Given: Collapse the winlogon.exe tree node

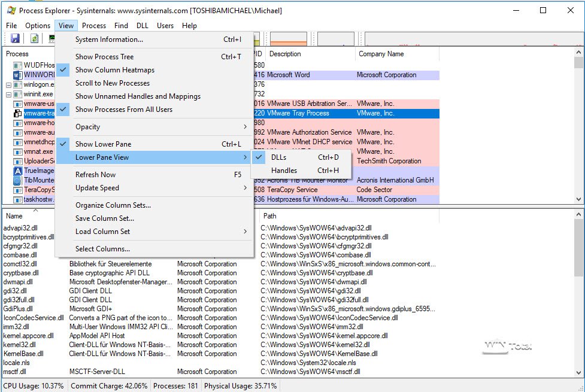Looking at the screenshot, I should click(x=8, y=85).
